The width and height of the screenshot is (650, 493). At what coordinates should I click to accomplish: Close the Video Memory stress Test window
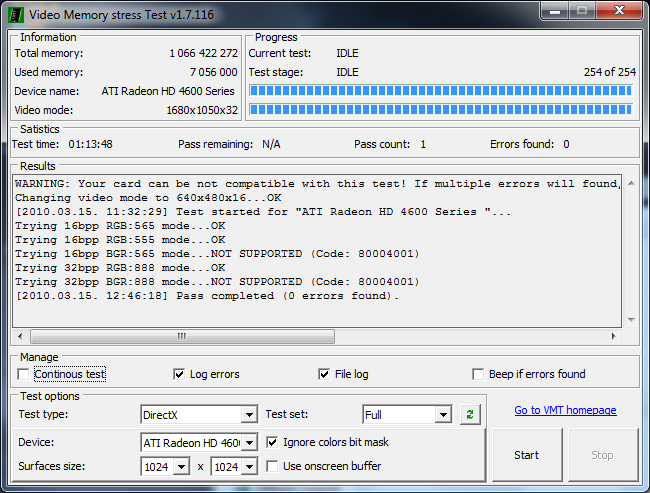[619, 11]
